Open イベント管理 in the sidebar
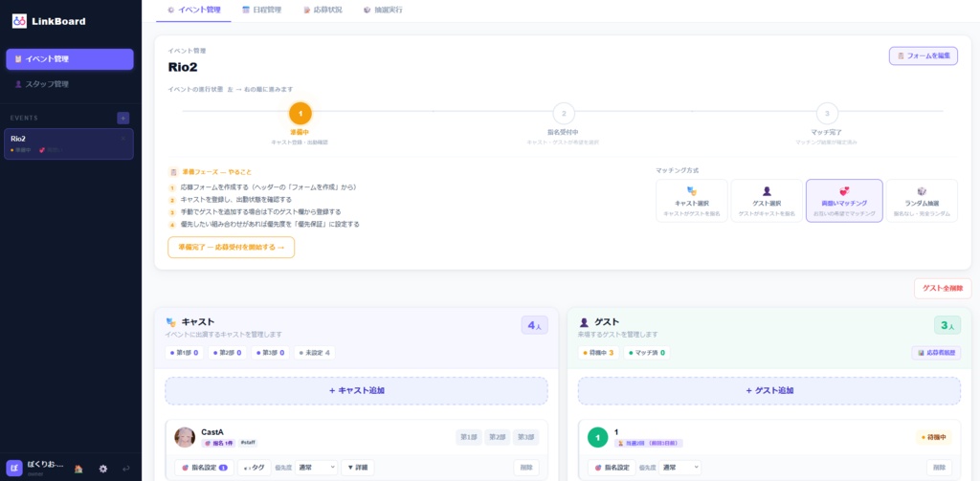The height and width of the screenshot is (481, 980). coord(69,59)
